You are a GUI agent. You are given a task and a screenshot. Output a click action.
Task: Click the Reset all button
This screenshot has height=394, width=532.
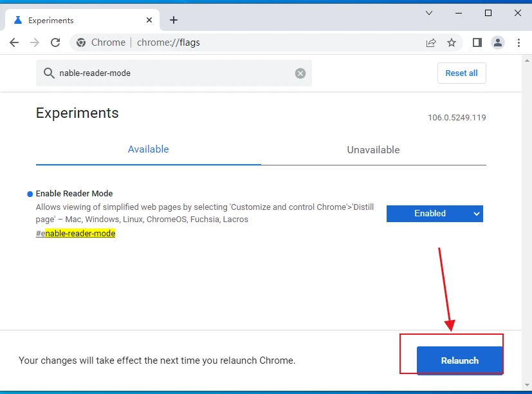point(461,73)
